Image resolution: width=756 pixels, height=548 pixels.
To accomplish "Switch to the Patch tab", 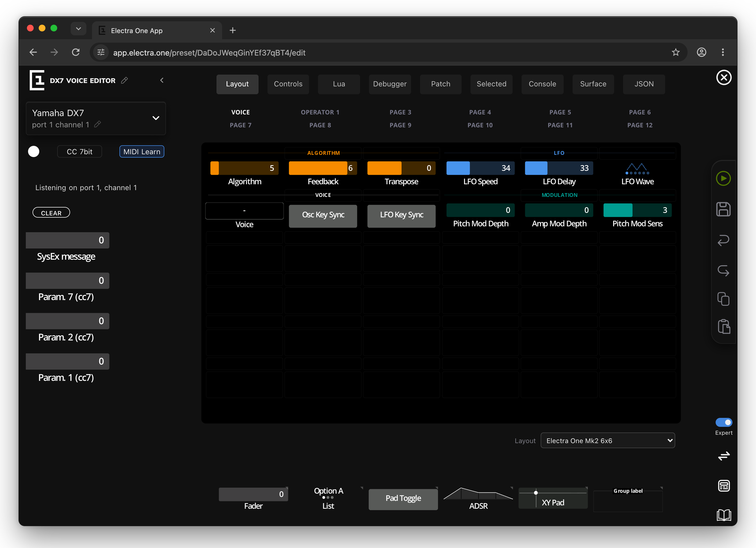I will 441,84.
